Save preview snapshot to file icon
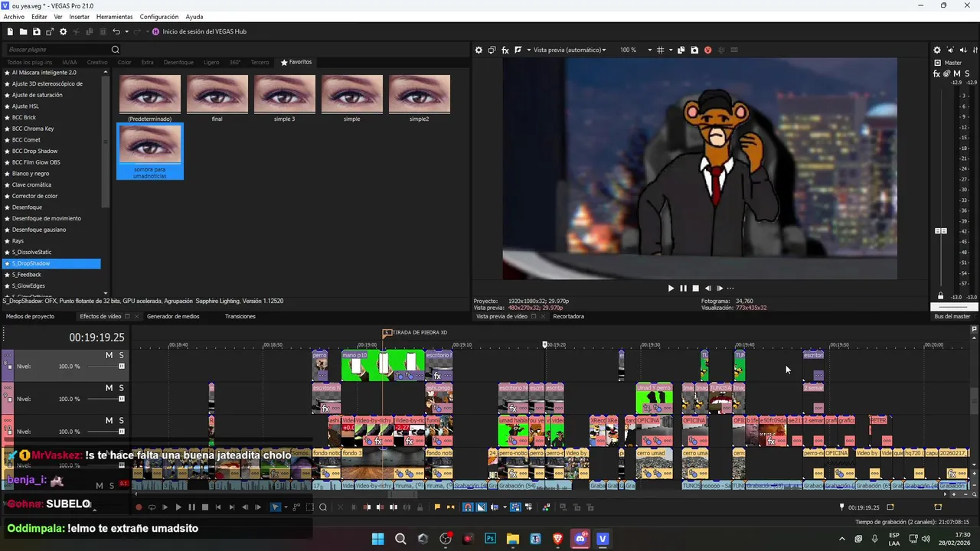980x551 pixels. 694,50
